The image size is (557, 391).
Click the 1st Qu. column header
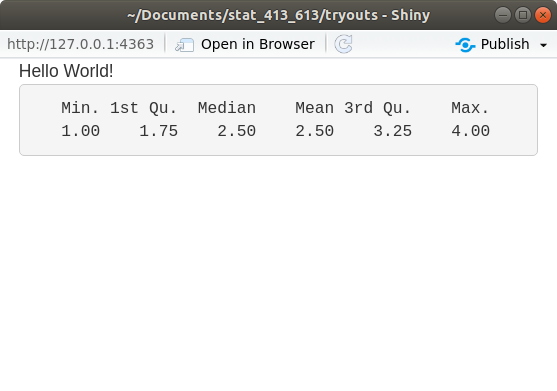pos(144,108)
